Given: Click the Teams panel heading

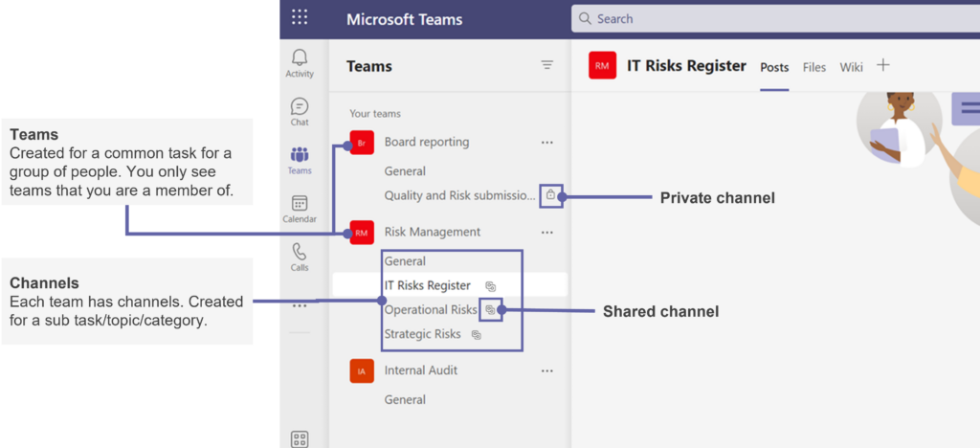Looking at the screenshot, I should point(369,66).
